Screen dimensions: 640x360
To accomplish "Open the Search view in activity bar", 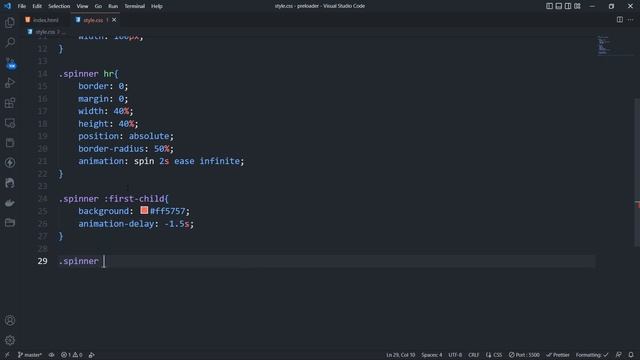I will 10,42.
